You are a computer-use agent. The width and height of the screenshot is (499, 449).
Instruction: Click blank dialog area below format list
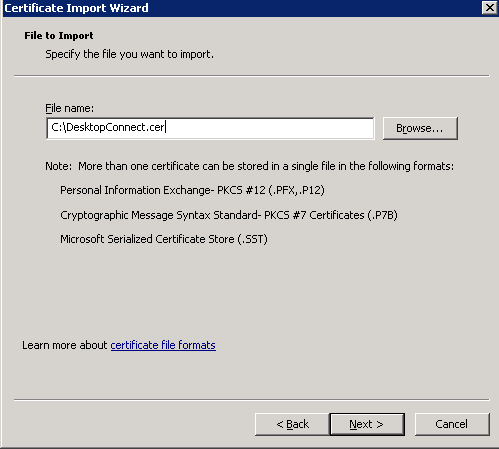[x=250, y=290]
